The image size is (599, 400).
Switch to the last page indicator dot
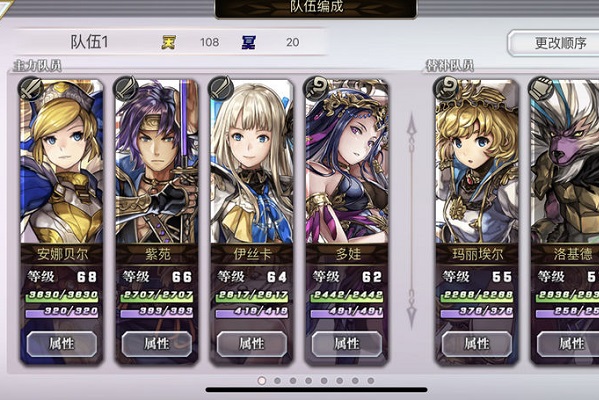371,381
